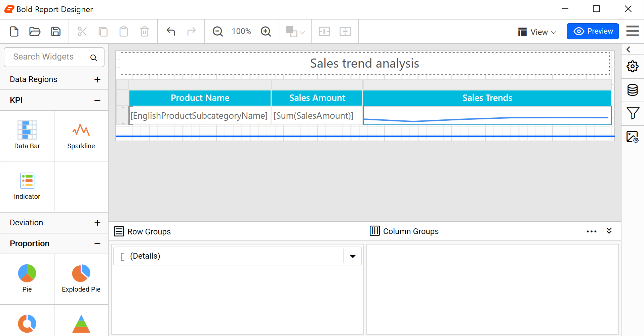
Task: Collapse the right side panel arrow
Action: (x=629, y=49)
